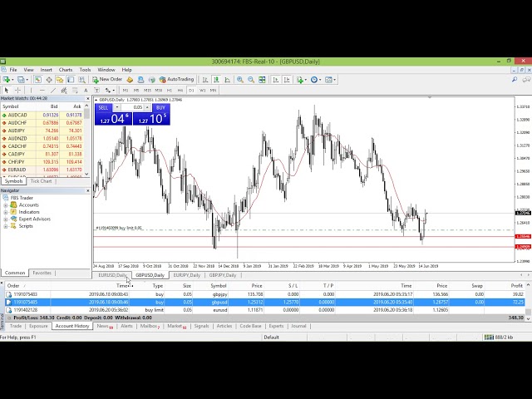The width and height of the screenshot is (532, 399).
Task: Click the blue SELL button on chart
Action: coord(104,107)
